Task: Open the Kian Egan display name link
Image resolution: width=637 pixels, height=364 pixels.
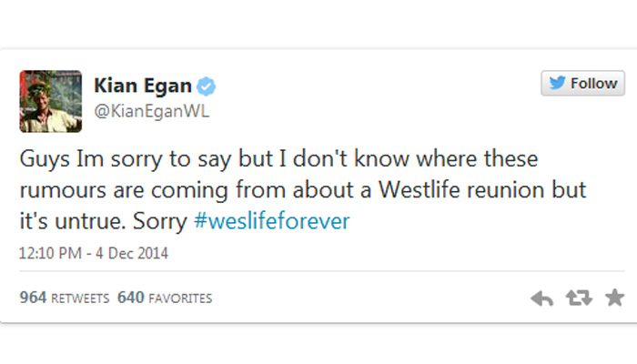Action: click(x=143, y=86)
